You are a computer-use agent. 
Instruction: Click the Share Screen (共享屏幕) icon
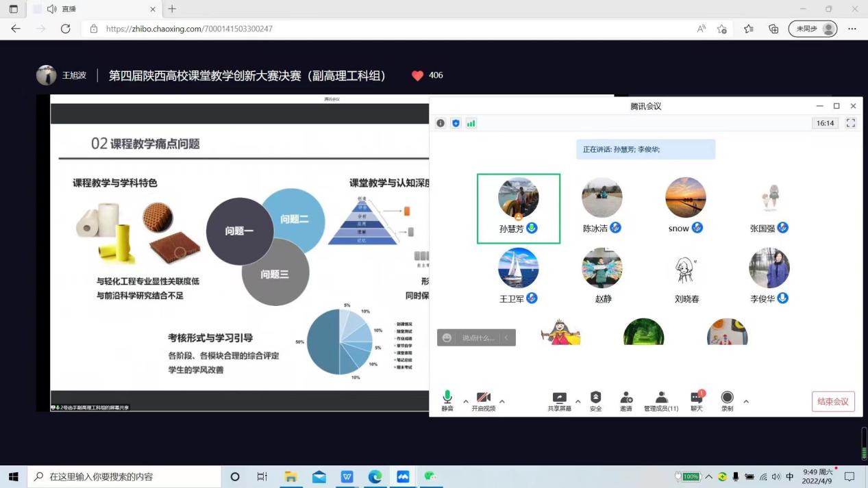(559, 398)
